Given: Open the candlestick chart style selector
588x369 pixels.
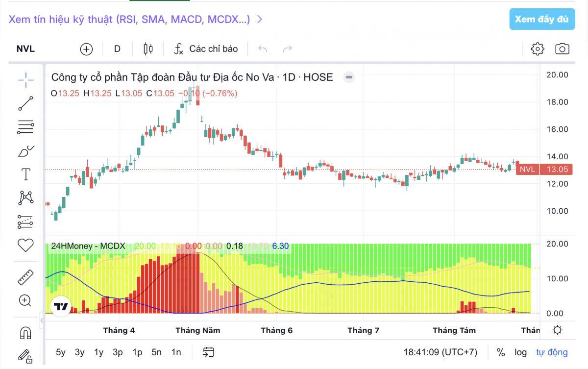Looking at the screenshot, I should [148, 49].
